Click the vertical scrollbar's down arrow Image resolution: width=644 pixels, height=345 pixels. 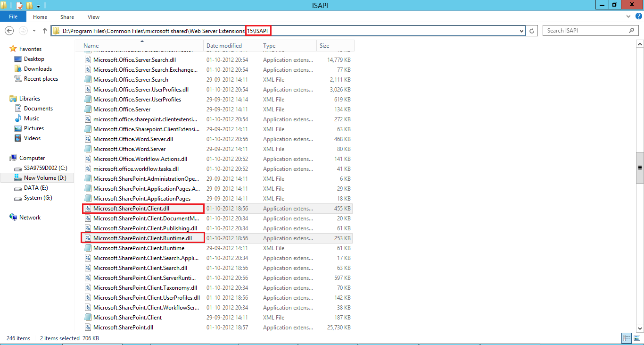(x=640, y=328)
